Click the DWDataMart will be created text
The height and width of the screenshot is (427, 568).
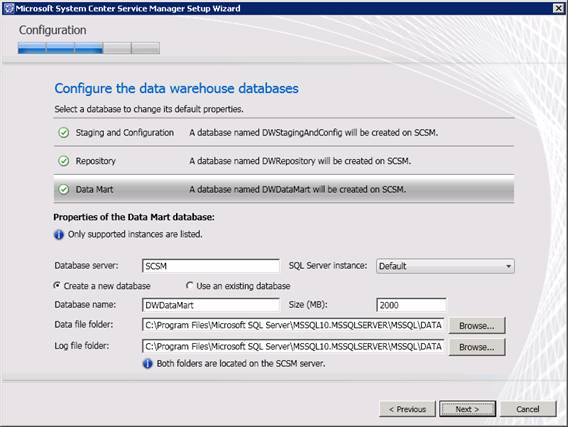click(297, 189)
